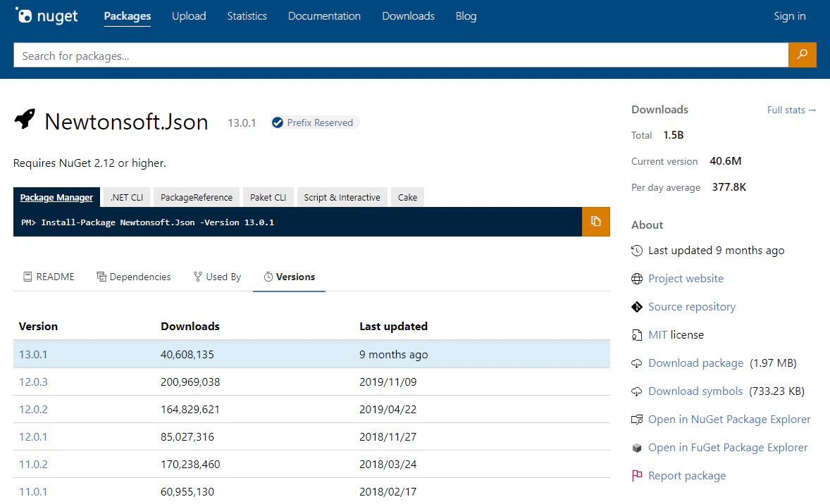Screen dimensions: 830x504
Task: Select the Package Manager install tab
Action: click(56, 197)
